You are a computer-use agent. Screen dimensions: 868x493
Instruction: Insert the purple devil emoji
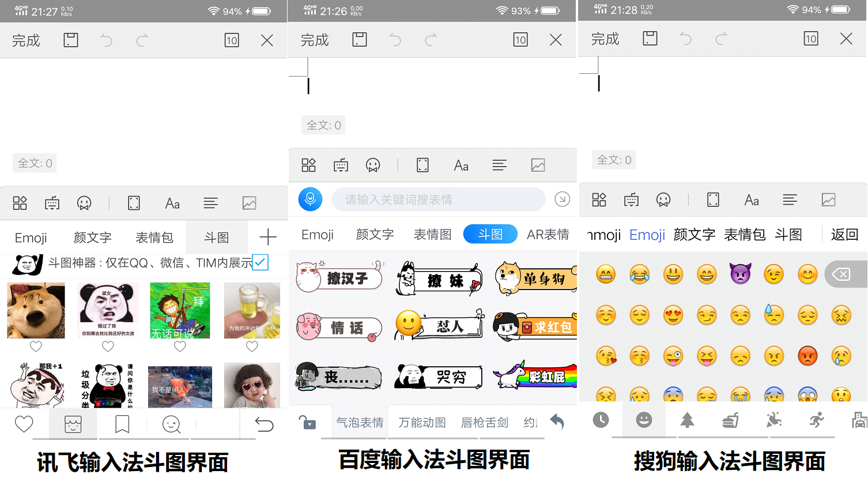[740, 274]
